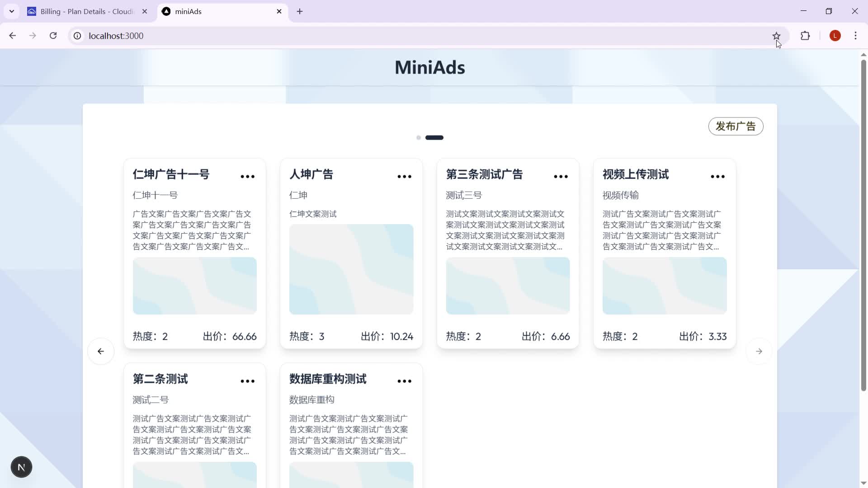Open options menu for 仁坤广告十一号 card
The width and height of the screenshot is (868, 488).
(x=248, y=177)
